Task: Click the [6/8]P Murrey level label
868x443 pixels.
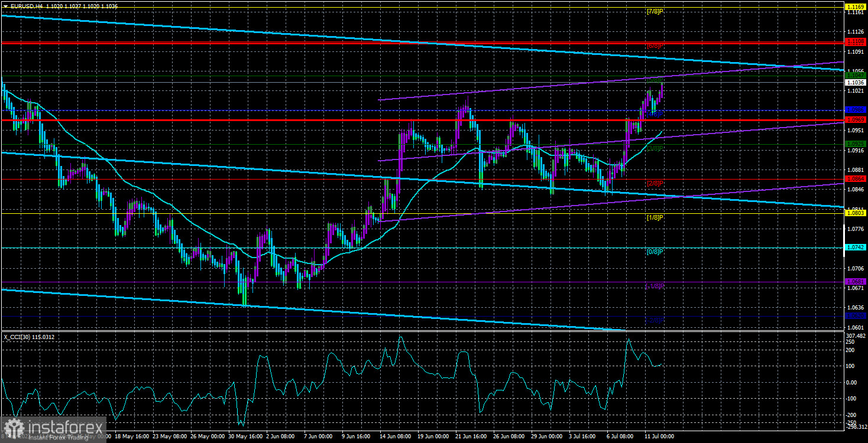Action: (x=654, y=45)
